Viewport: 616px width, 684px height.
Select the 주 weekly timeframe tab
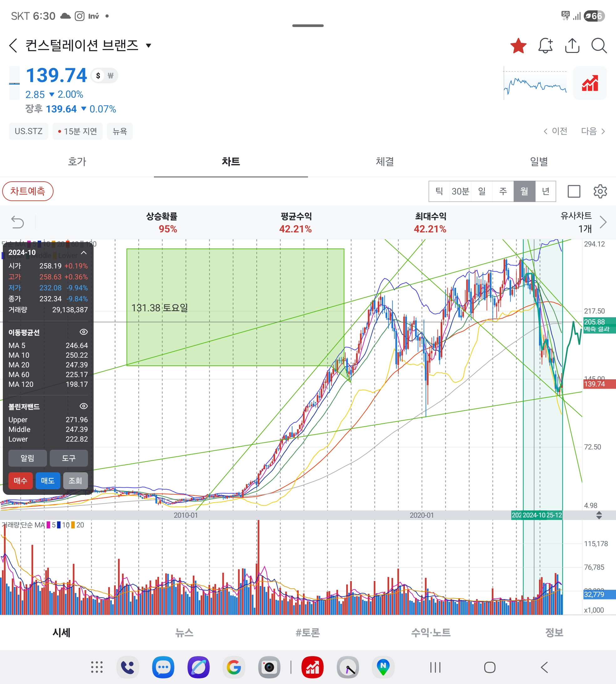coord(503,191)
